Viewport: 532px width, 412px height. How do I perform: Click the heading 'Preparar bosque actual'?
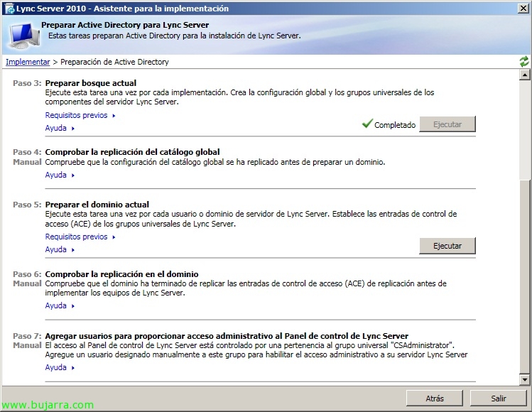tap(91, 83)
